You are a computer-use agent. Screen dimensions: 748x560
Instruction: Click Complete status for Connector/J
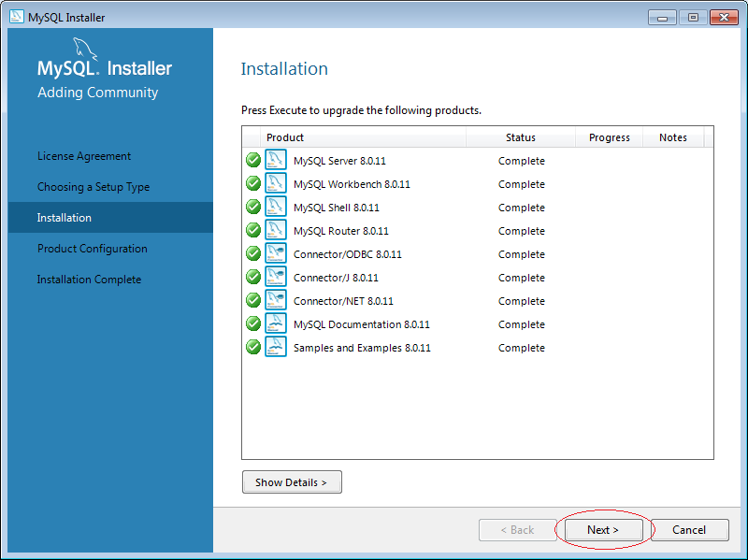click(522, 278)
